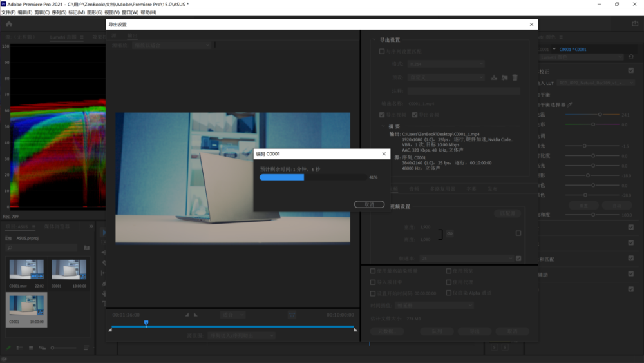Collapse the Export Settings section
The width and height of the screenshot is (644, 363).
(x=374, y=40)
